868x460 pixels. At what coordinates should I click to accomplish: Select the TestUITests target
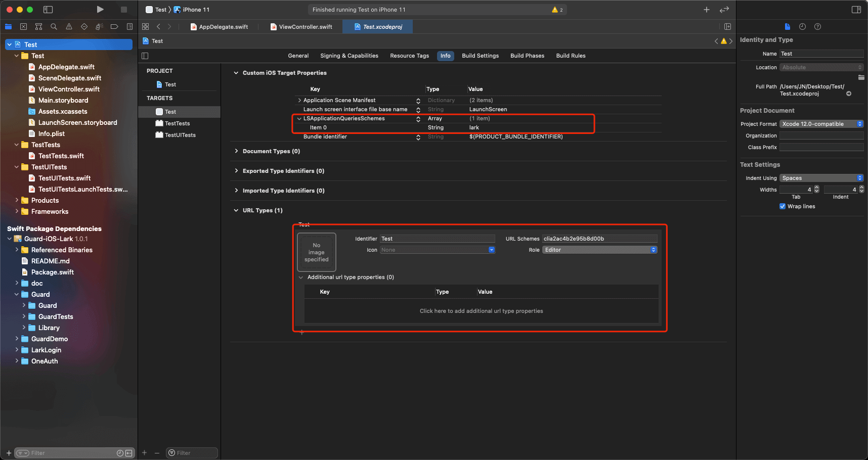coord(180,135)
